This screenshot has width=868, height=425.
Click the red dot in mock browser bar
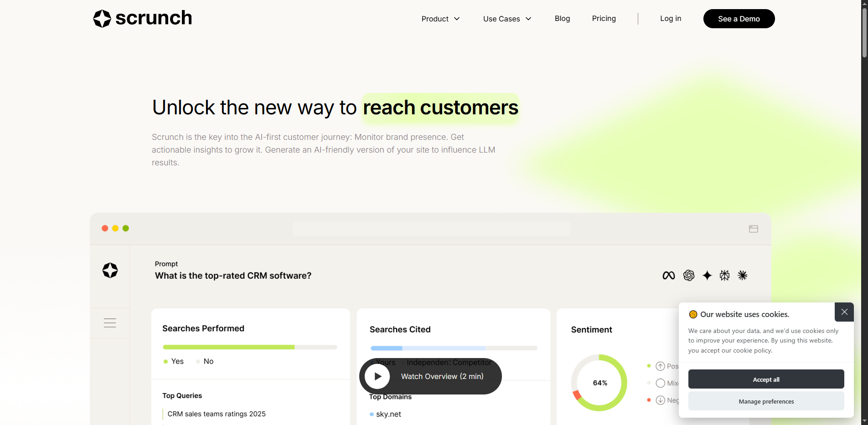pyautogui.click(x=105, y=228)
